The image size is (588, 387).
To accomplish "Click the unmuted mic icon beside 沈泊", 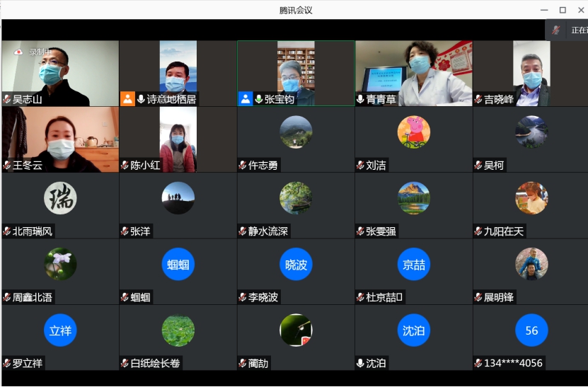I will pyautogui.click(x=361, y=364).
